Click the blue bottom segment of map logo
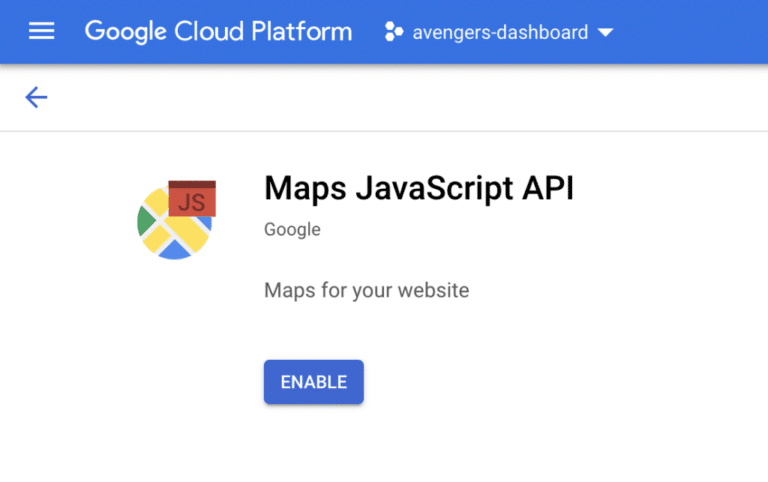The image size is (768, 482). point(175,251)
